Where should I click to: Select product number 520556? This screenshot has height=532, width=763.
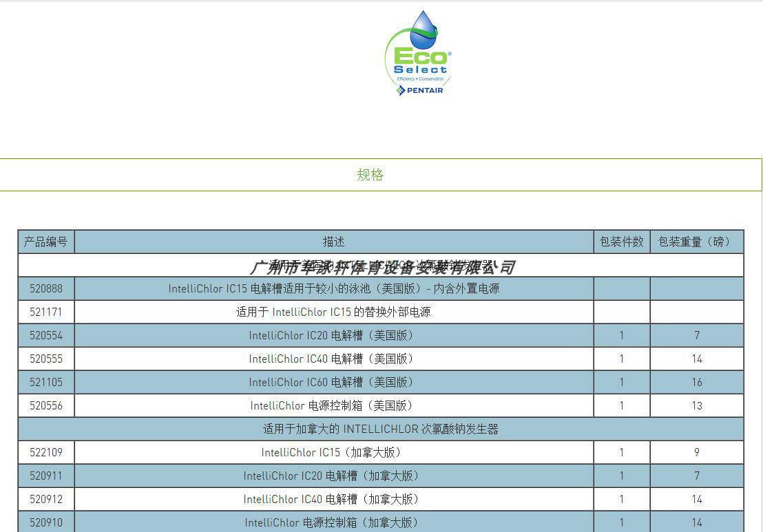(45, 405)
